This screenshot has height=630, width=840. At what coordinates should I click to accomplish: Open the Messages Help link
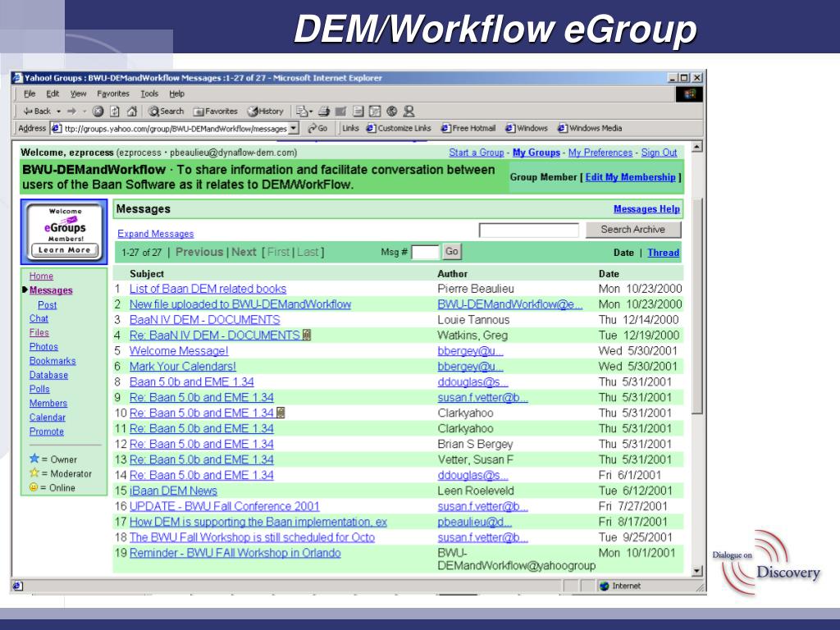pos(646,209)
